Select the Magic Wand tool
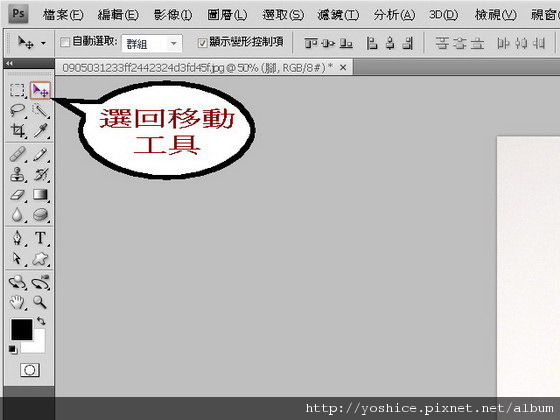This screenshot has width=560, height=420. pos(40,110)
